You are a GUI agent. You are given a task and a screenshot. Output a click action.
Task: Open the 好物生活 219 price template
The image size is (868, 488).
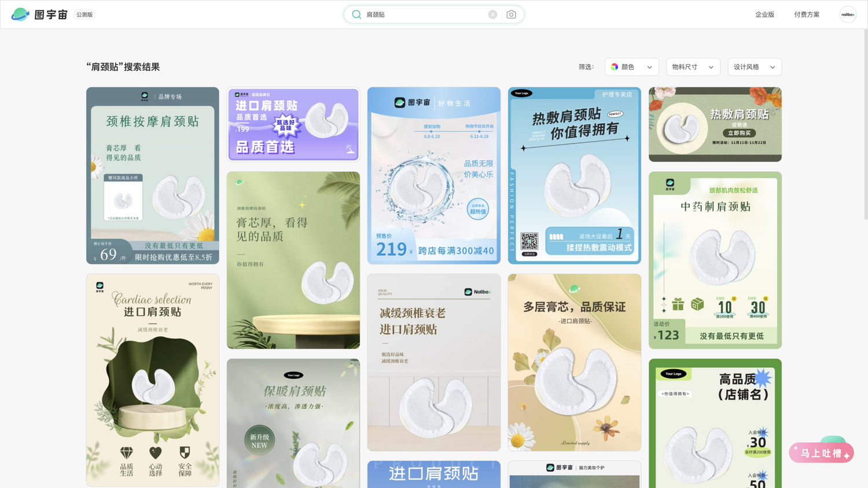coord(434,176)
